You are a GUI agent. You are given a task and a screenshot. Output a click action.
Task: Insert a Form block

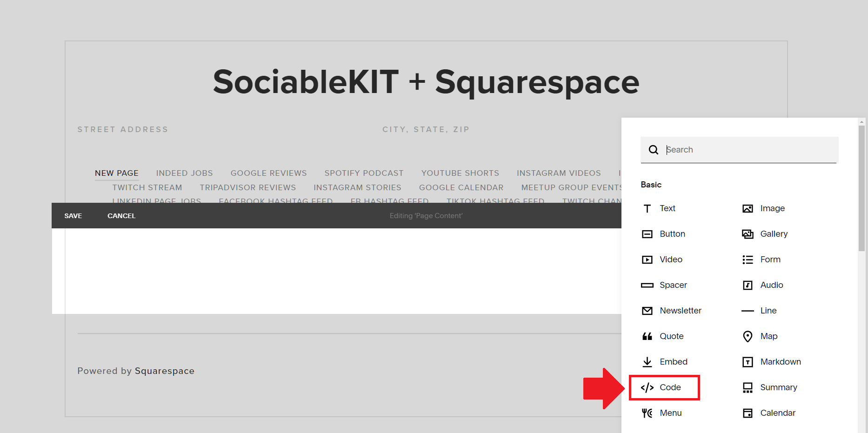pyautogui.click(x=770, y=260)
